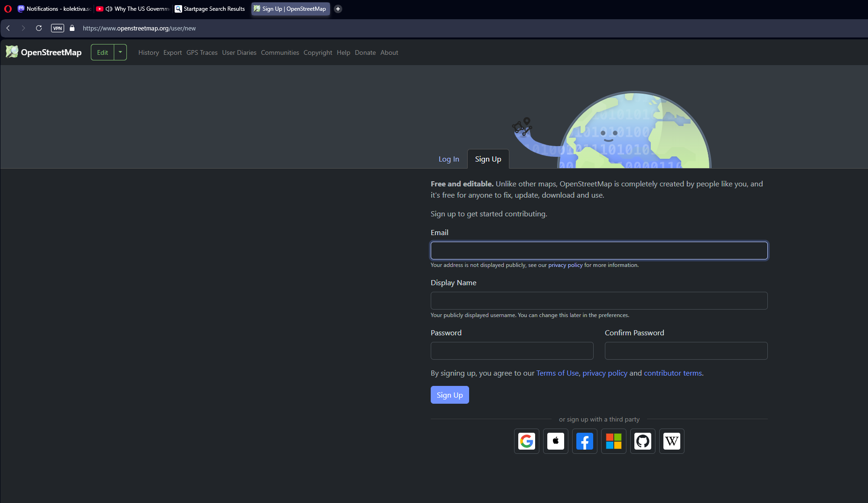The width and height of the screenshot is (868, 503).
Task: Click the Opera menu icon
Action: click(7, 8)
